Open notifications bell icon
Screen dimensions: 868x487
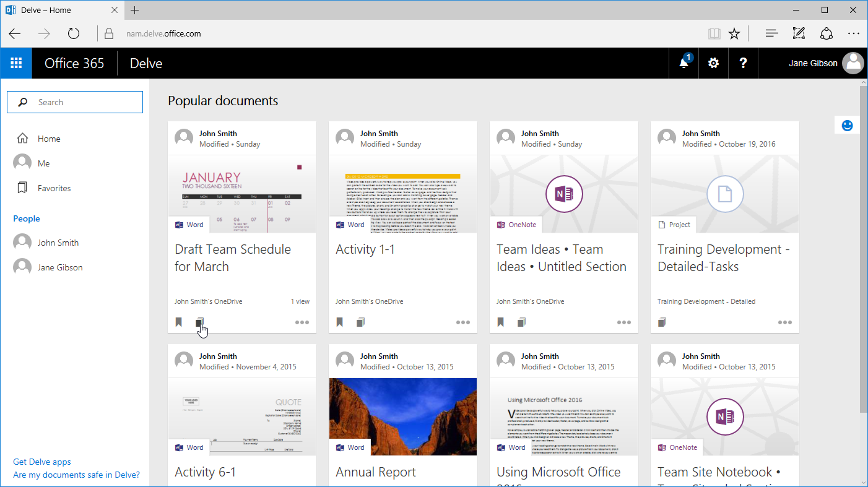[684, 63]
